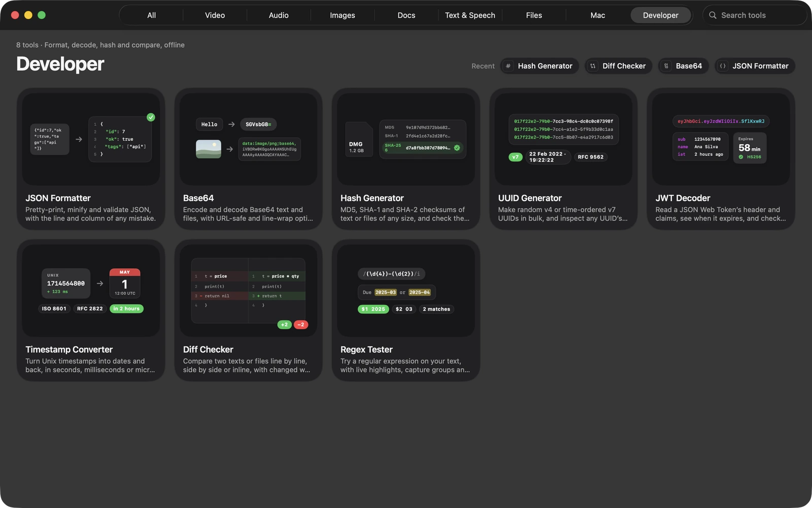This screenshot has width=812, height=508.
Task: Open the Regex Tester card preview
Action: [x=406, y=291]
